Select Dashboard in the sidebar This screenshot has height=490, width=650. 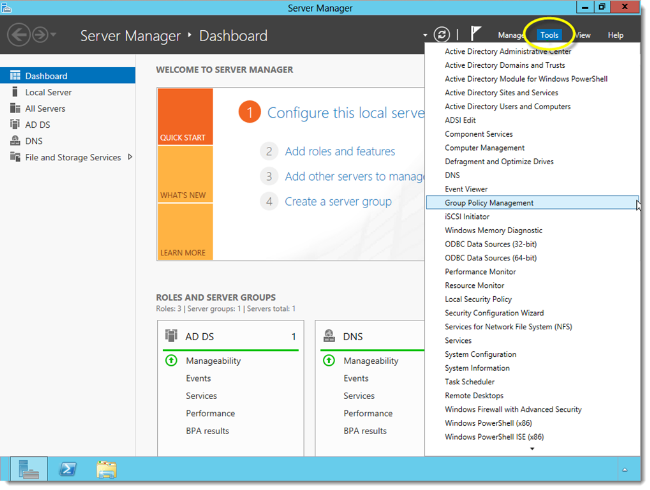[x=68, y=75]
